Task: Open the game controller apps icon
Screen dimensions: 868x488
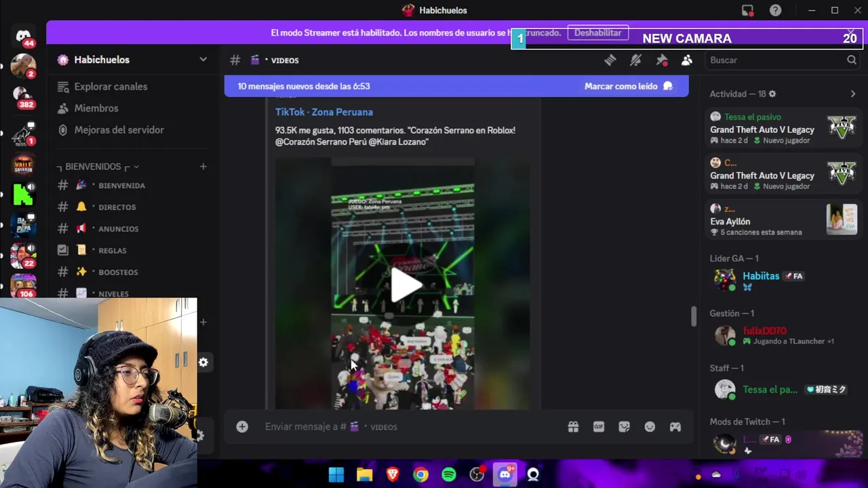Action: tap(675, 426)
